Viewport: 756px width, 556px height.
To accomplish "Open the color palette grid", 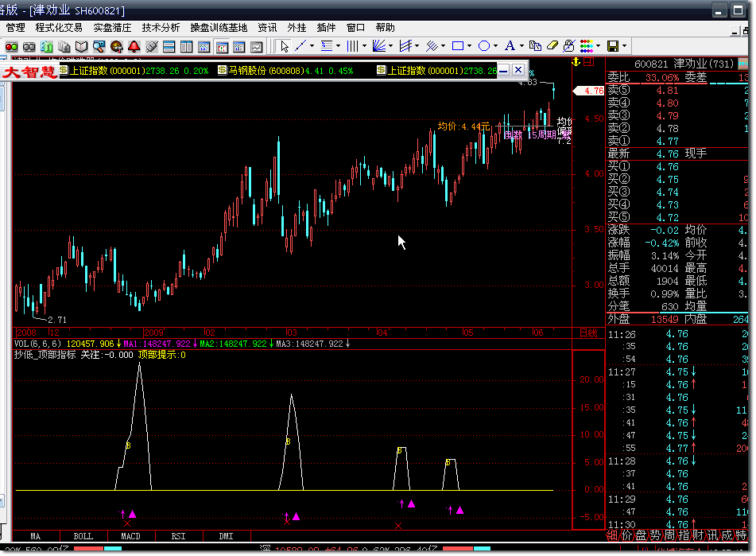I will click(587, 46).
